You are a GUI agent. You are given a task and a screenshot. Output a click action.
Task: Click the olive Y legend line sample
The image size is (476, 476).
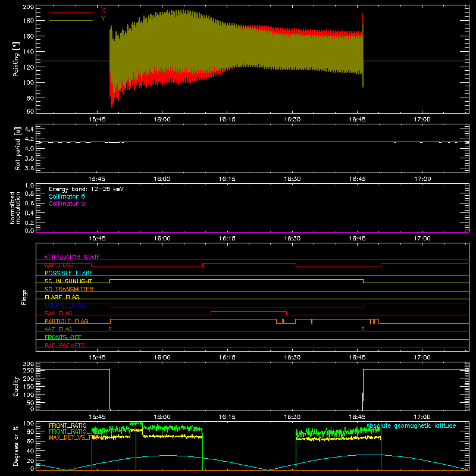[x=71, y=21]
